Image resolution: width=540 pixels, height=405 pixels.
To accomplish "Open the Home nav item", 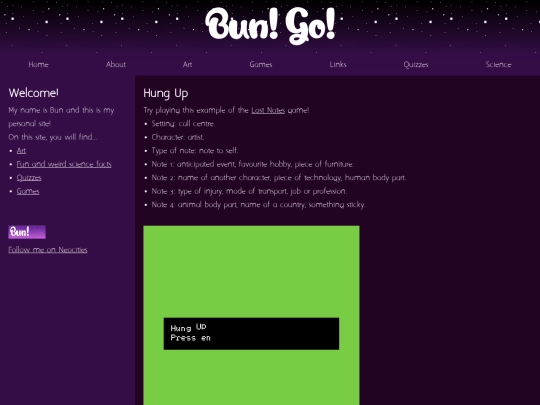I will tap(39, 64).
